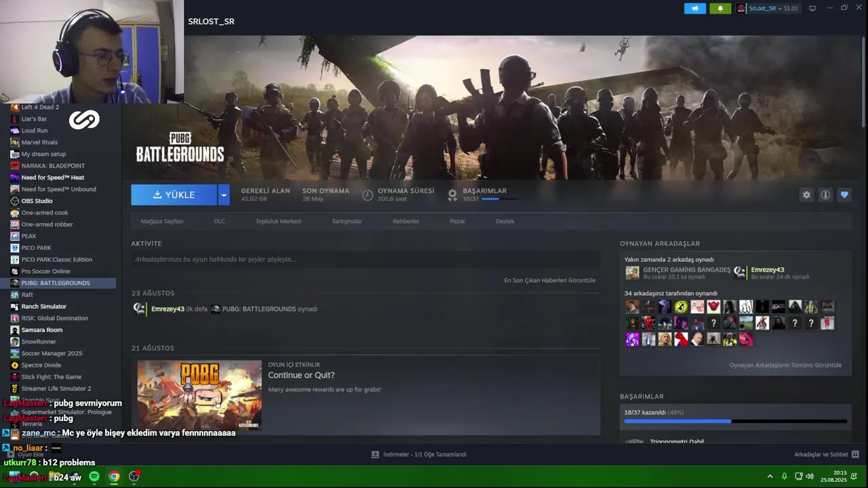This screenshot has width=868, height=488.
Task: Open the Topluluk Merkezi tab
Action: tap(278, 221)
